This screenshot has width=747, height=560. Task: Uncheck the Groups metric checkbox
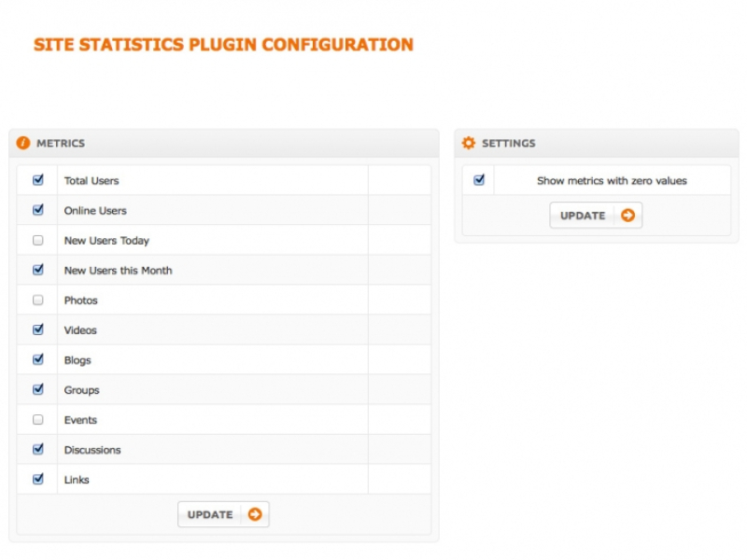coord(38,389)
